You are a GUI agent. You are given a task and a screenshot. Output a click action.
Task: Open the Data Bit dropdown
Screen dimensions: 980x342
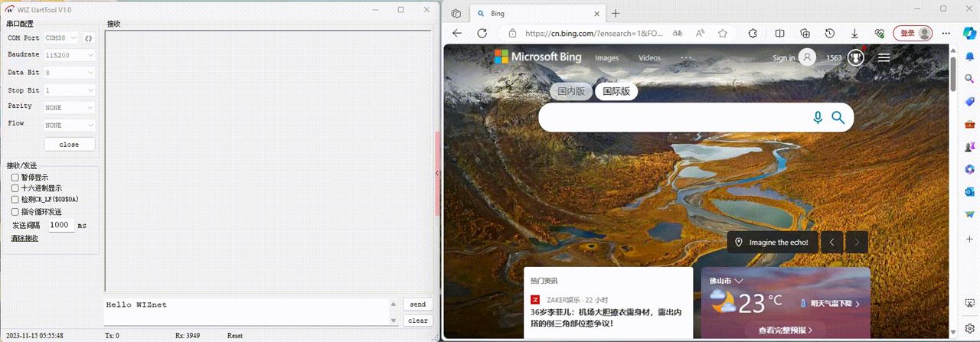pos(70,73)
